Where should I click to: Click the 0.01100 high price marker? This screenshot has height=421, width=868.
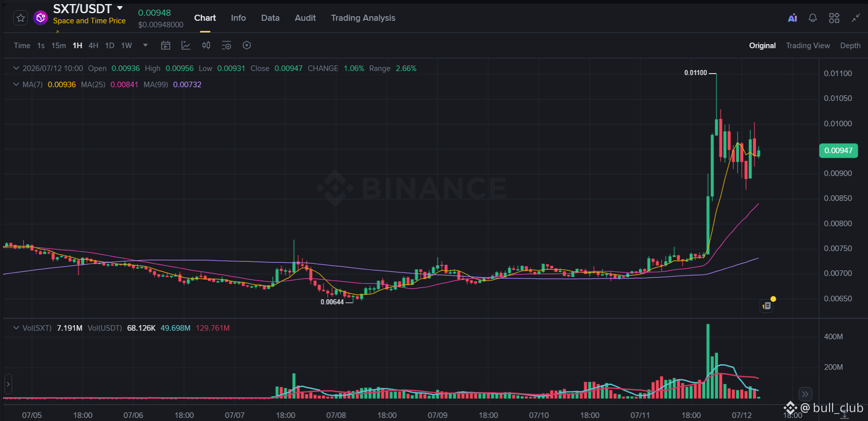696,73
